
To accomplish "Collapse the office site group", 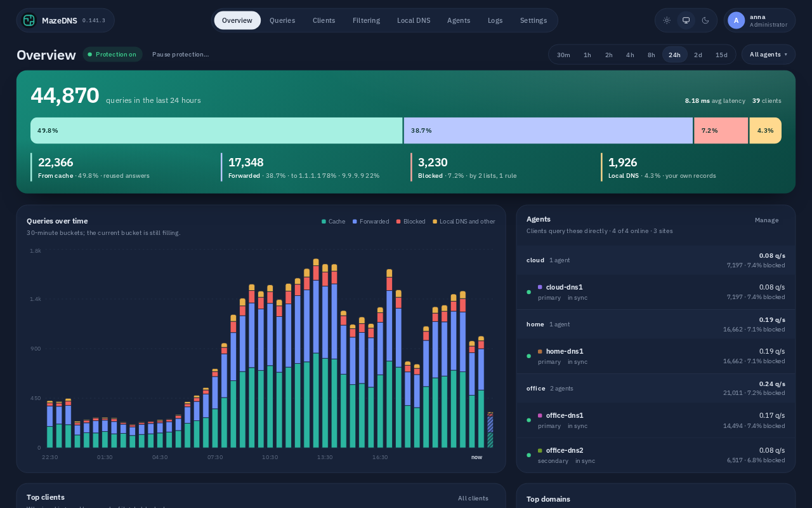I will tap(656, 388).
